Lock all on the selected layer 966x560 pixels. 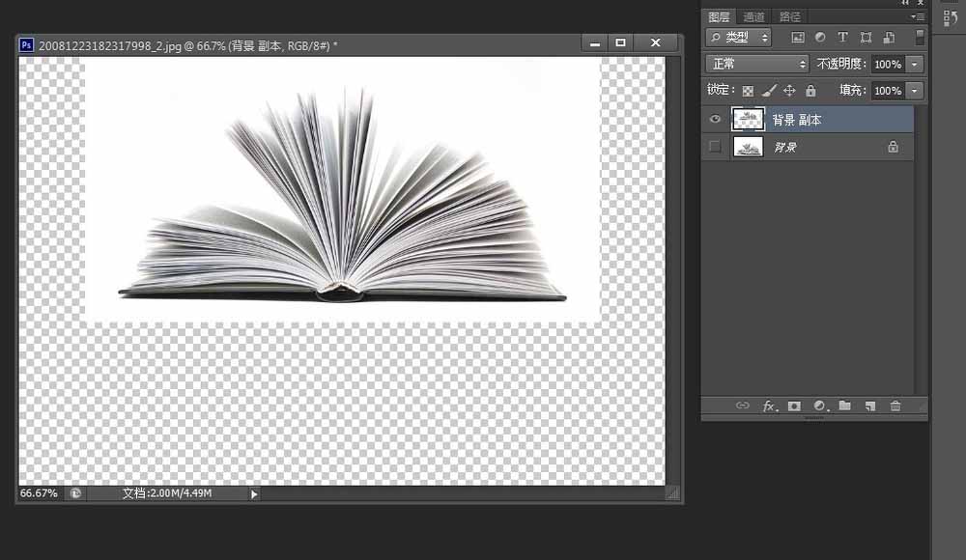tap(810, 89)
